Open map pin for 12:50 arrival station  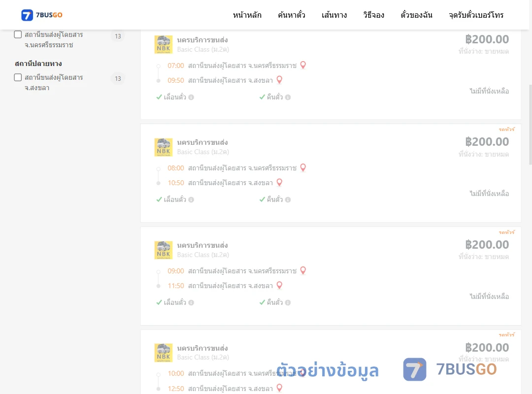[x=279, y=388]
